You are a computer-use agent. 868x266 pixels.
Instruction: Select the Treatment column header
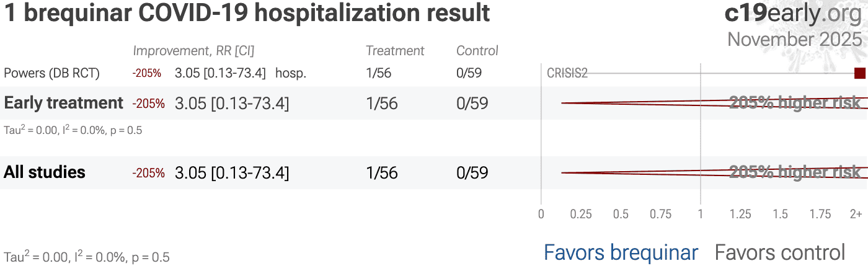(x=395, y=51)
